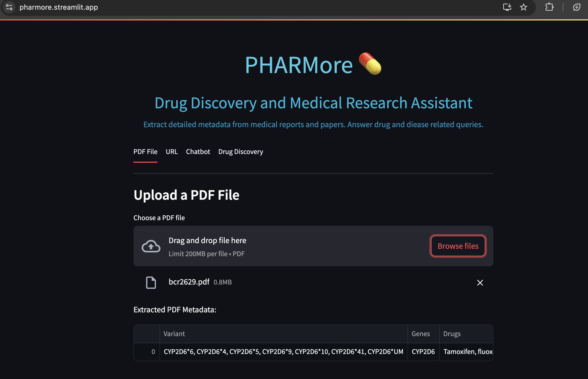Click the pill emoji next to PHARMore
This screenshot has width=588, height=379.
tap(370, 64)
